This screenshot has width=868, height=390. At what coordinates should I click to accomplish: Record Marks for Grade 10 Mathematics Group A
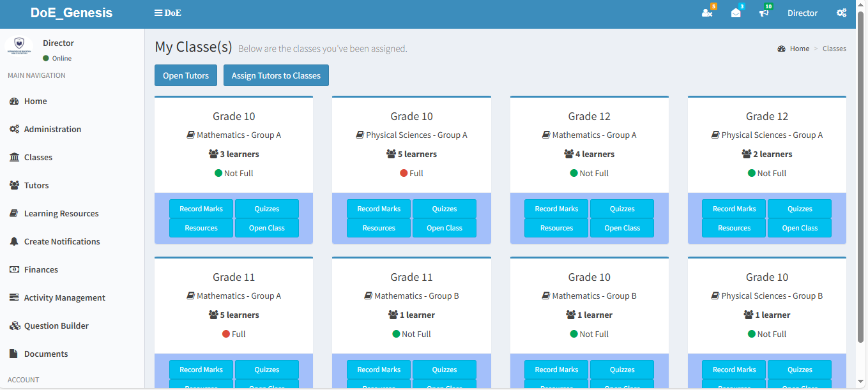tap(201, 209)
